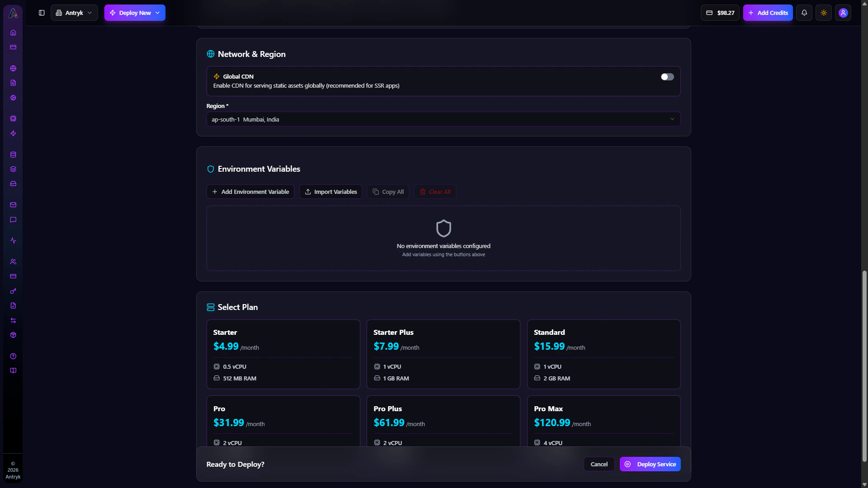The image size is (868, 488).
Task: Open the lightning bolt icon in the sidebar
Action: coord(13,133)
